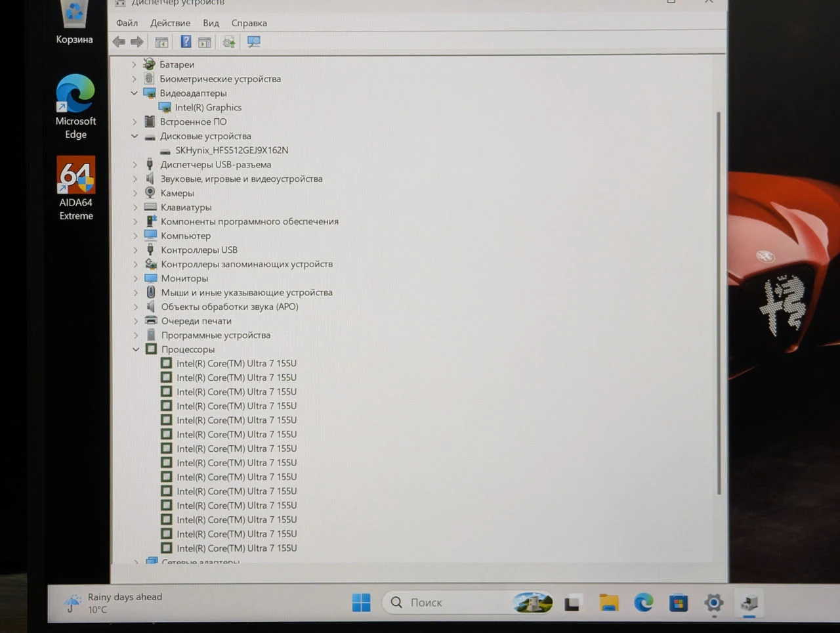Open Settings gear in the taskbar
This screenshot has width=840, height=633.
pyautogui.click(x=713, y=602)
